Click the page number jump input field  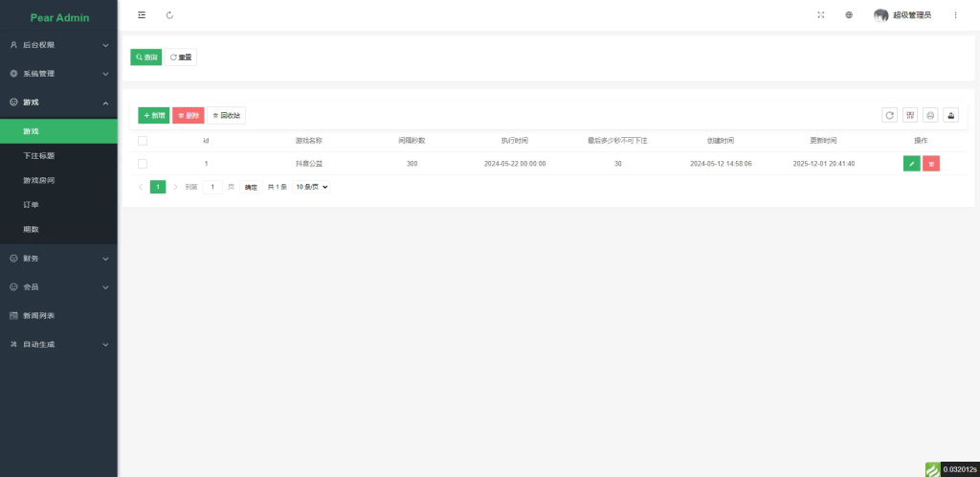pyautogui.click(x=212, y=187)
